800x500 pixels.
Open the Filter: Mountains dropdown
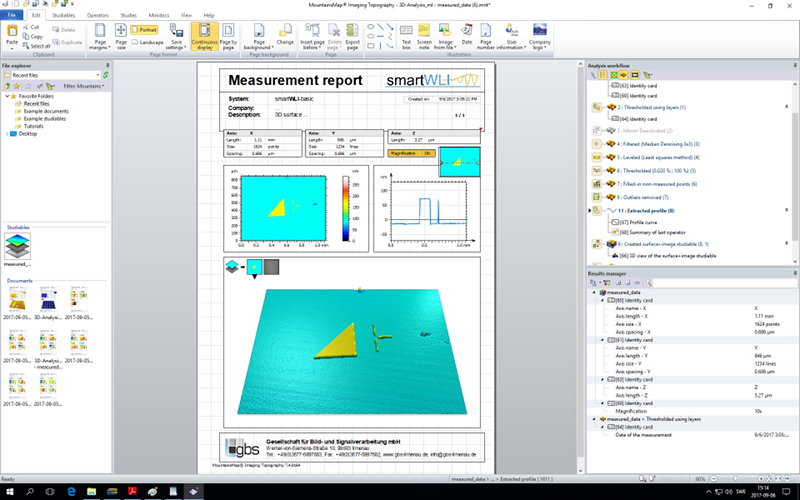point(82,86)
